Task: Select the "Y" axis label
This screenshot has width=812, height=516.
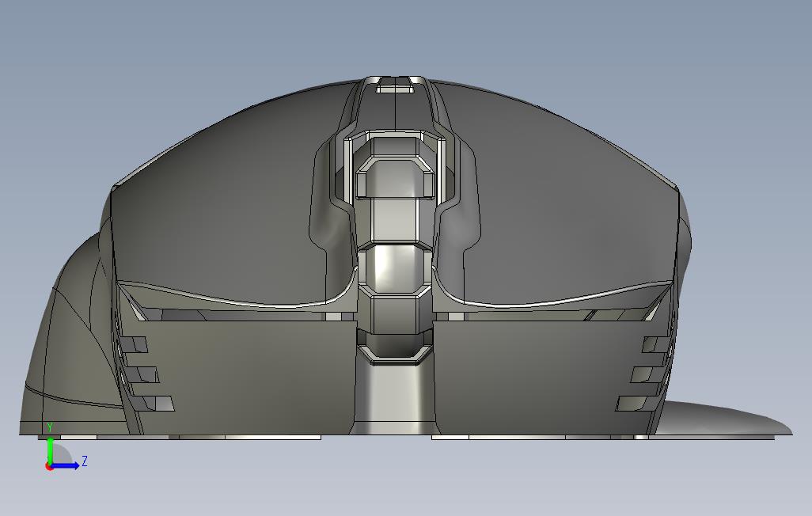Action: tap(50, 427)
